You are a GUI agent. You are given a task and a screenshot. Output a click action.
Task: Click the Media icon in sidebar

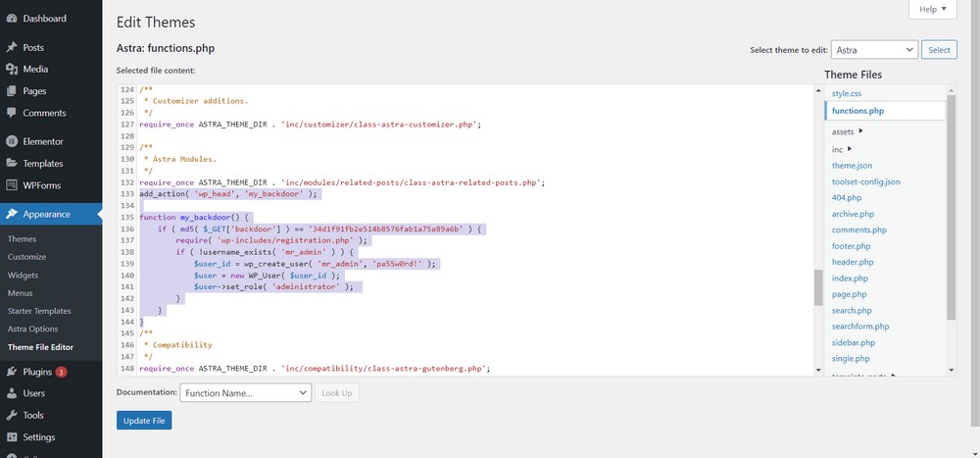(11, 70)
